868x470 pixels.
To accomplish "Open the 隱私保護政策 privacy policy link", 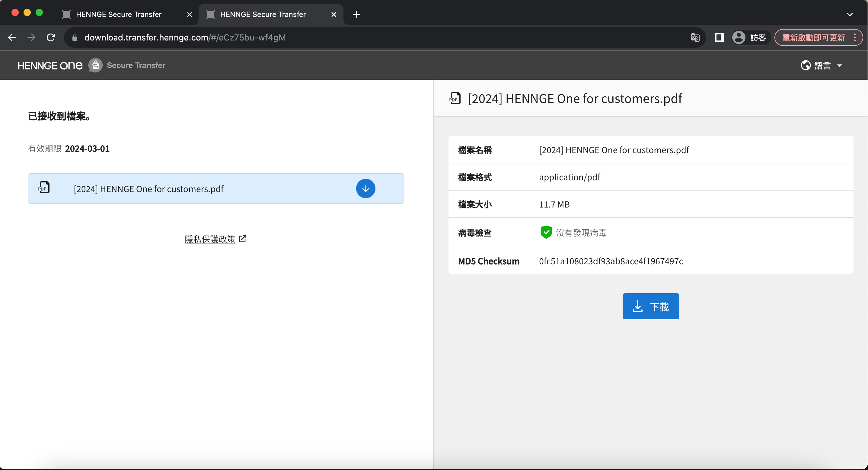I will pyautogui.click(x=210, y=239).
